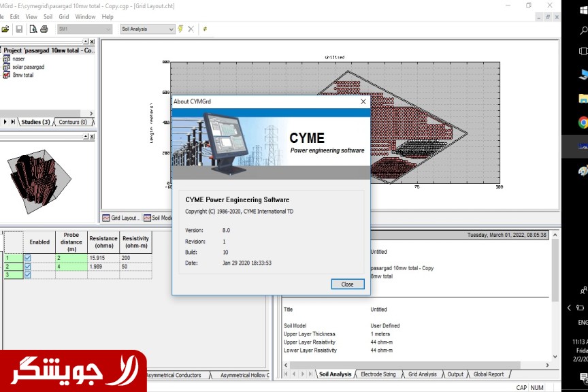Switch to the Electrode Sizing tab
This screenshot has width=588, height=392.
pyautogui.click(x=378, y=374)
